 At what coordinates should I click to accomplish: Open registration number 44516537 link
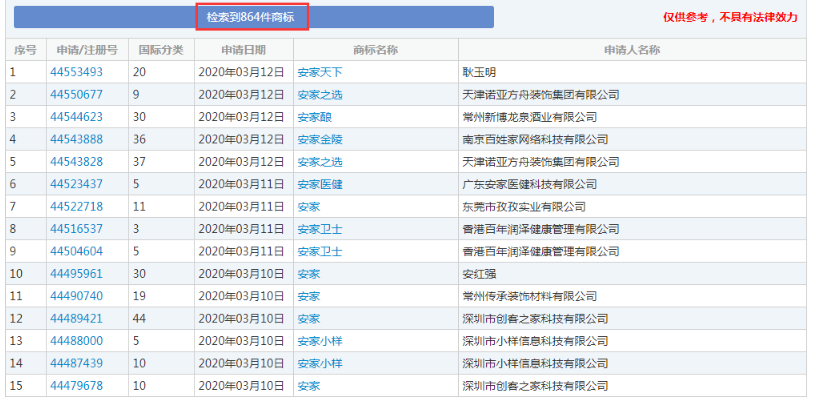pyautogui.click(x=77, y=229)
